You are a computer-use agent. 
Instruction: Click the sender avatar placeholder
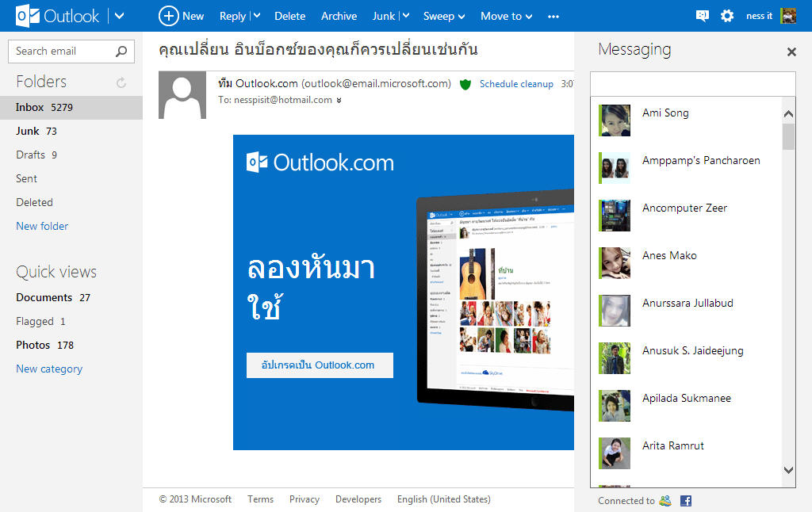click(x=182, y=95)
